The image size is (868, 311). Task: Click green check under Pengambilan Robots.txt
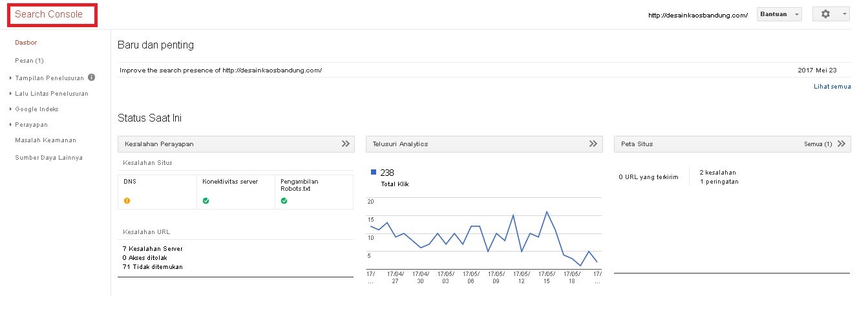coord(284,201)
